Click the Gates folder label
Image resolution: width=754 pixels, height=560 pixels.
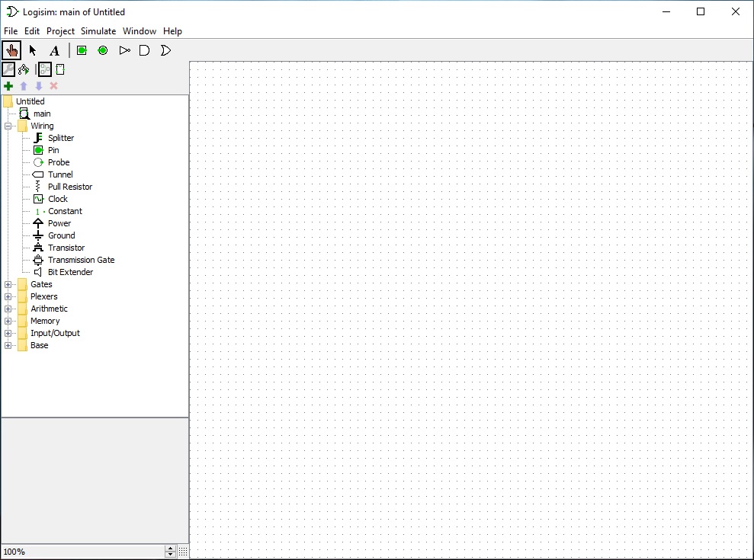tap(41, 284)
